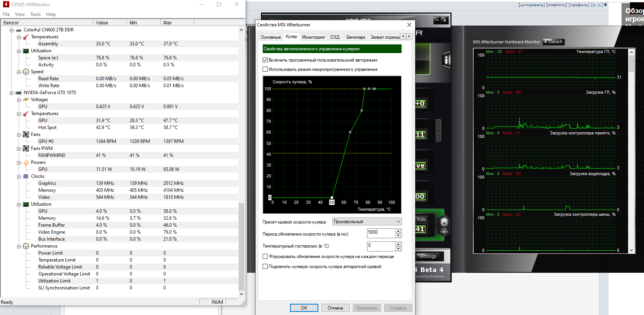Click the right tab-scroll arrow in properties dialog
644x315 pixels.
[x=409, y=36]
